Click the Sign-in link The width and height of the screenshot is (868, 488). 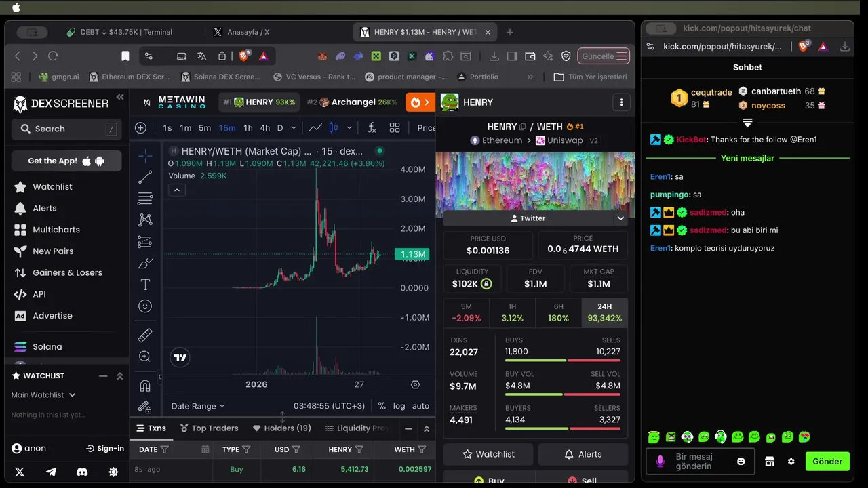[105, 448]
